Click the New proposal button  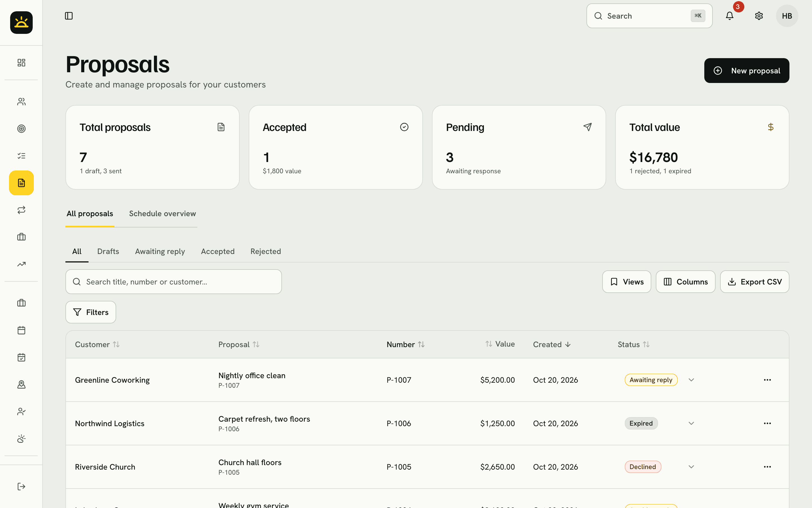click(747, 71)
